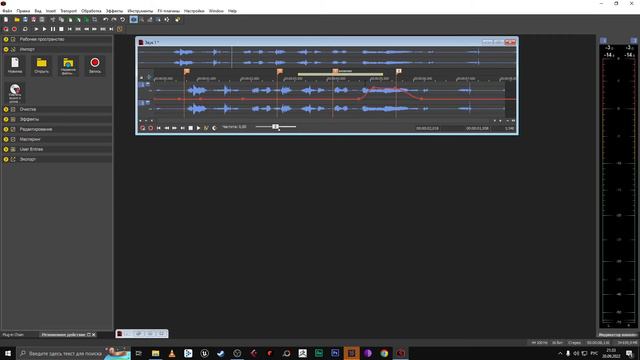Toggle loop playback in the transport toolbar
Viewport: 640px width, 360px height.
point(25,29)
